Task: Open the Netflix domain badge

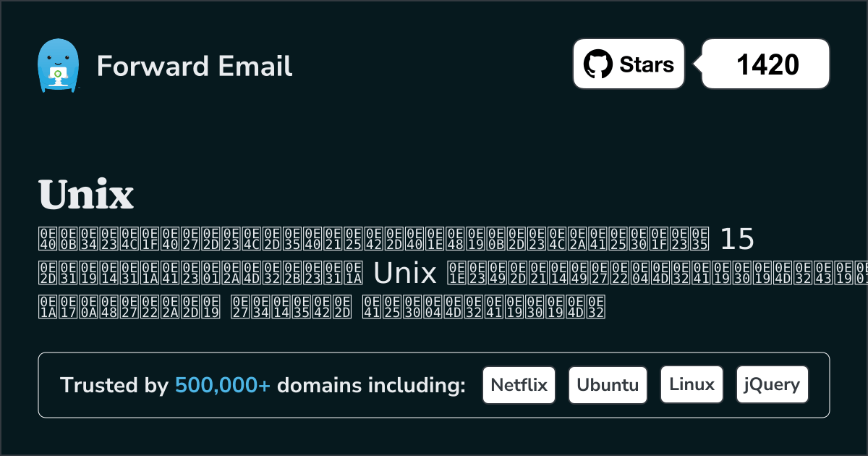Action: (519, 384)
